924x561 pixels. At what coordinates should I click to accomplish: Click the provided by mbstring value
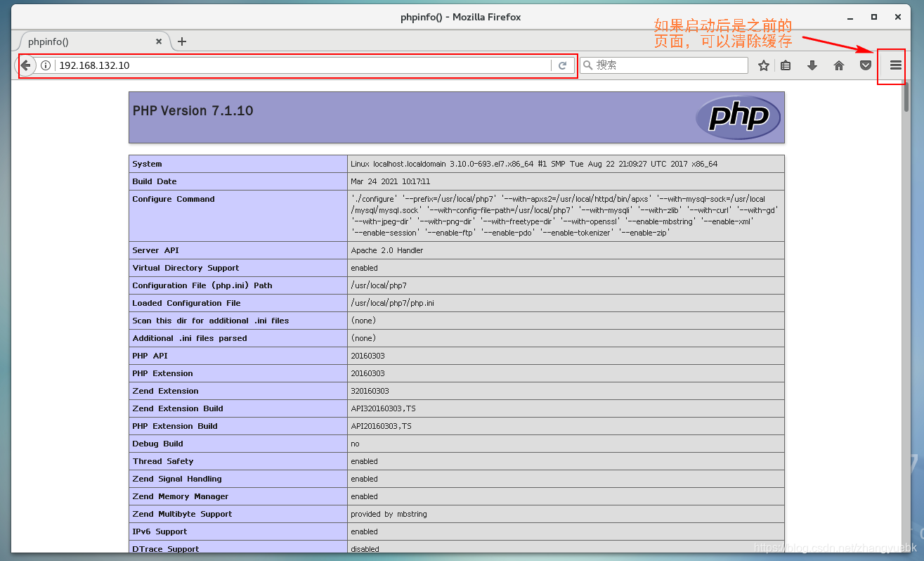coord(389,514)
